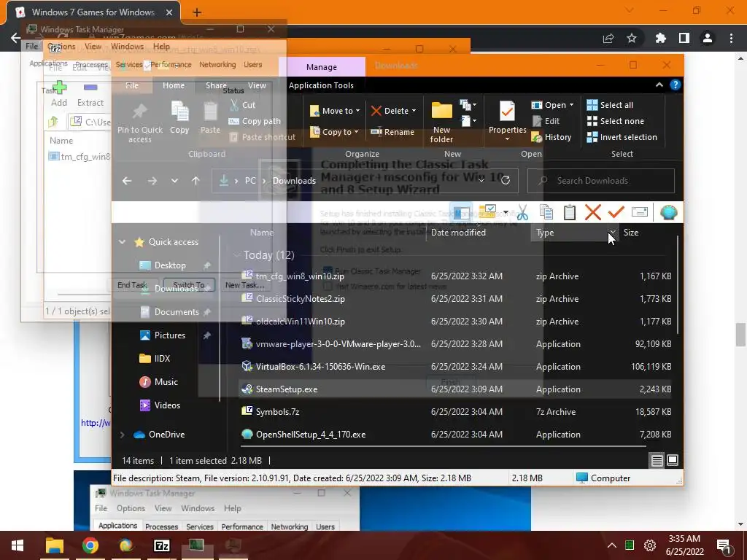This screenshot has width=747, height=560.
Task: Click the clipboard Paste icon in Explorer's lower toolbar
Action: (x=569, y=212)
